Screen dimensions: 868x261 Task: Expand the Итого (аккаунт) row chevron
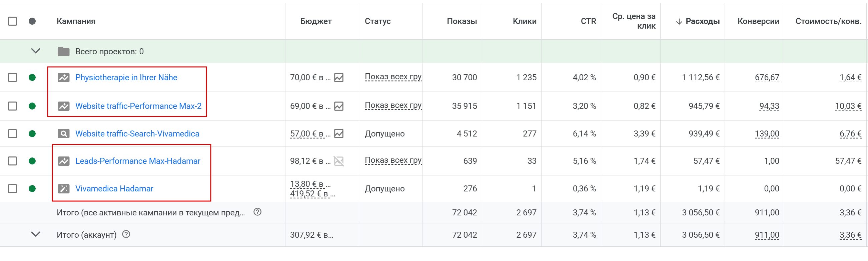(x=36, y=234)
